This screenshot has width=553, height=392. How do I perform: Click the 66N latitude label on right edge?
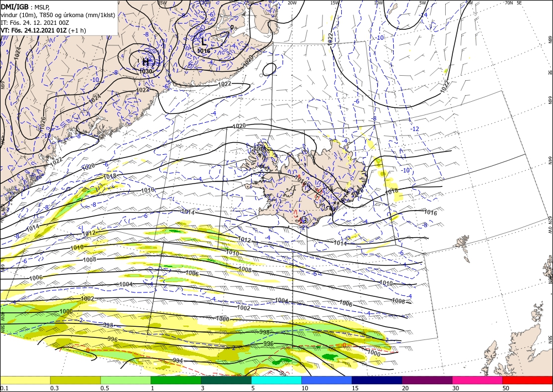pos(550,101)
